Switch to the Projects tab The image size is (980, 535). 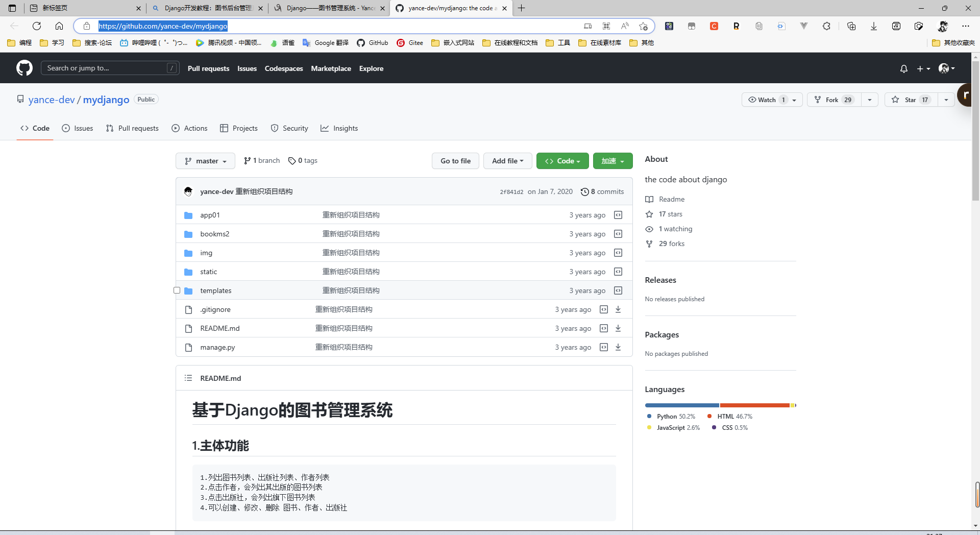[x=239, y=128]
